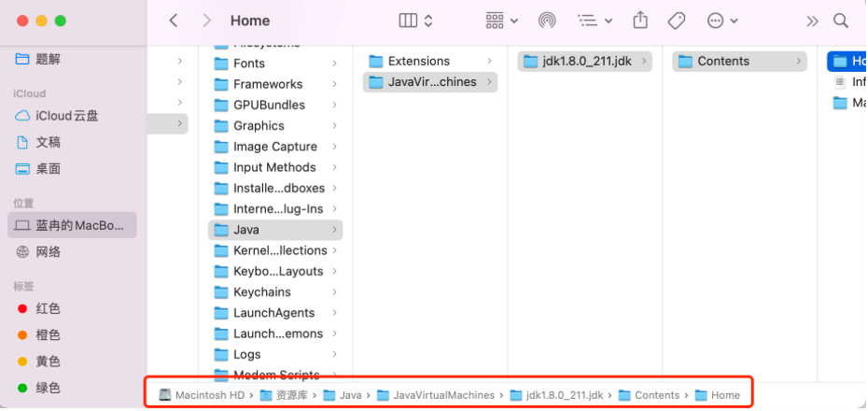Expand chevron next to jdk1.8.0_211.jdk
This screenshot has height=411, width=868.
coord(644,62)
